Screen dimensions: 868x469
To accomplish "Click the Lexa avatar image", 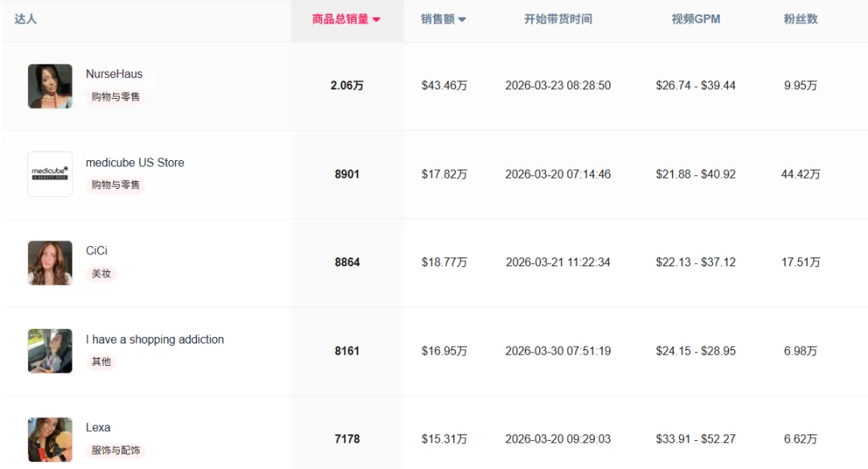I will click(x=50, y=438).
